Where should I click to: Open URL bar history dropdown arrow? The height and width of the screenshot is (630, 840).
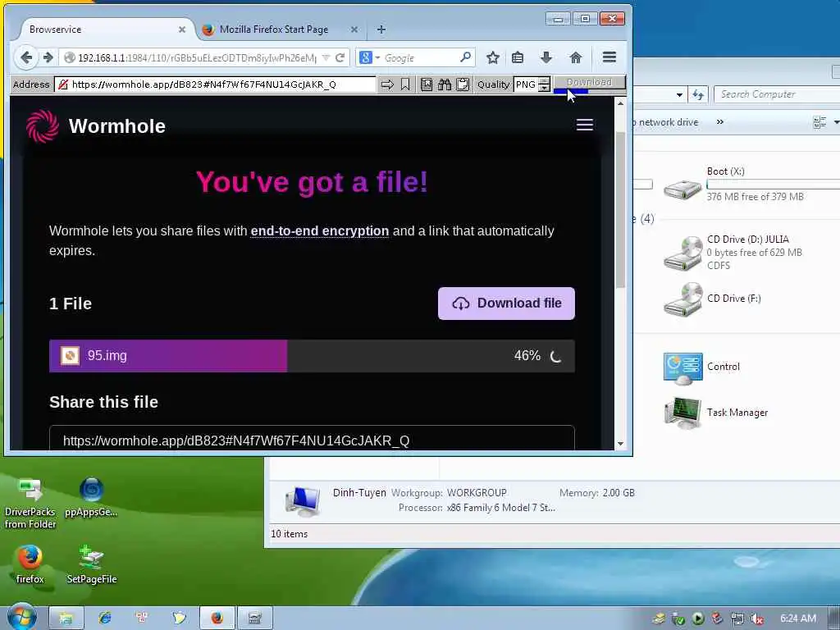[326, 57]
